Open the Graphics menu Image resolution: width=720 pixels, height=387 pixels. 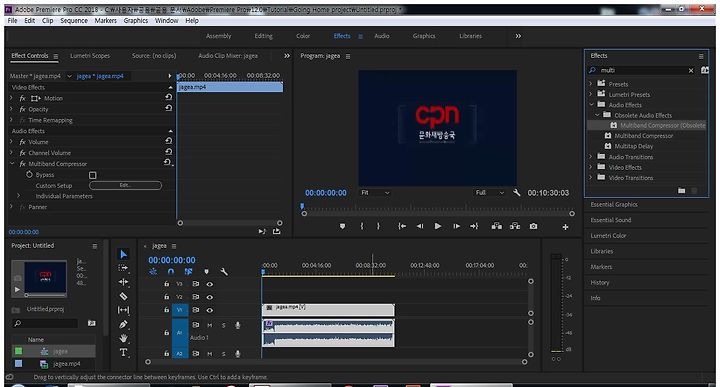pyautogui.click(x=135, y=21)
